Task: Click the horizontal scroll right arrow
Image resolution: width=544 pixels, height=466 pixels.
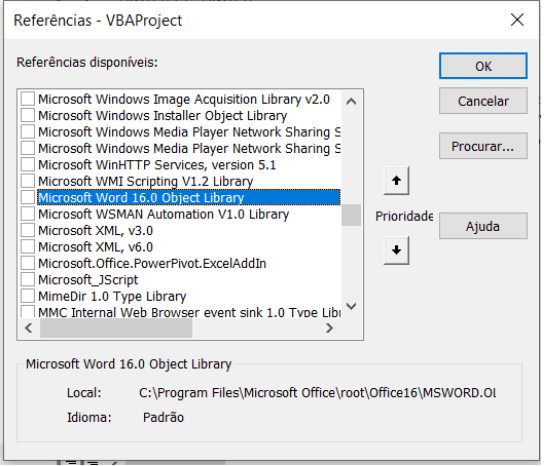Action: (329, 328)
